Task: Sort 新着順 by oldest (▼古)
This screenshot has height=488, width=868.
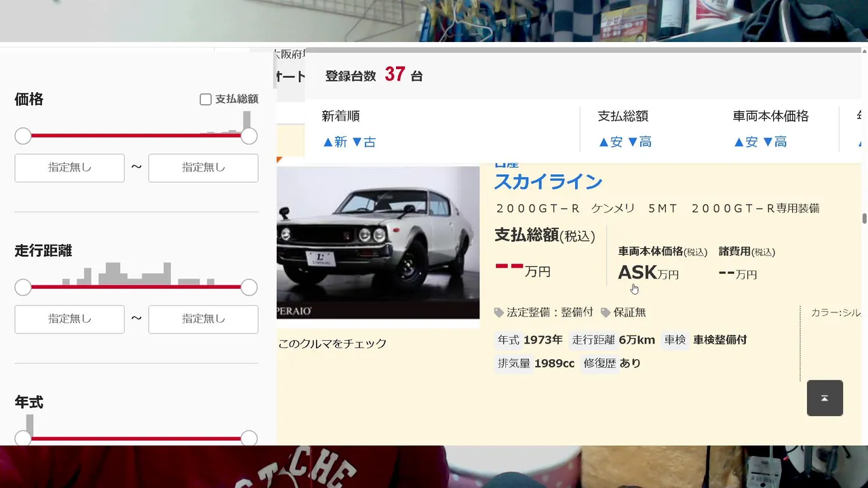Action: (x=363, y=142)
